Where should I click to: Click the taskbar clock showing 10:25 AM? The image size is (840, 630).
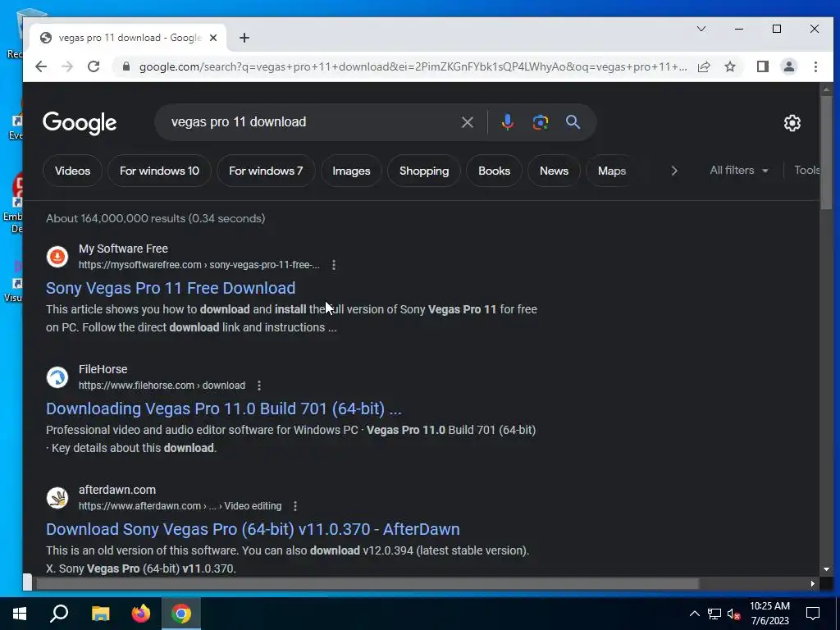[769, 614]
